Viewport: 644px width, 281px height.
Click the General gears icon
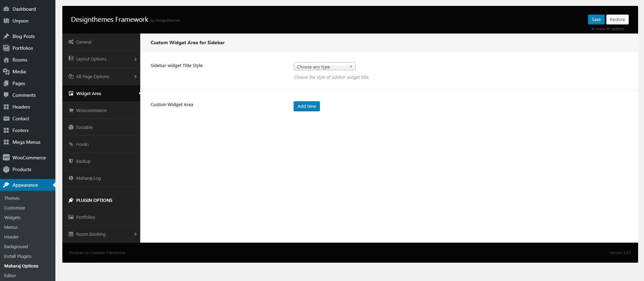pyautogui.click(x=71, y=42)
